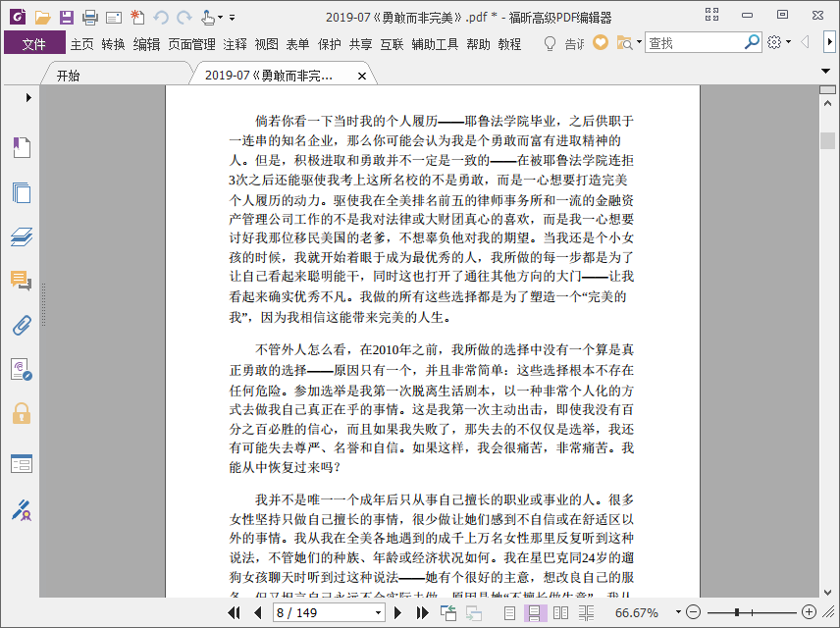Open the 页面管理 ribbon tab
This screenshot has height=628, width=840.
[191, 44]
